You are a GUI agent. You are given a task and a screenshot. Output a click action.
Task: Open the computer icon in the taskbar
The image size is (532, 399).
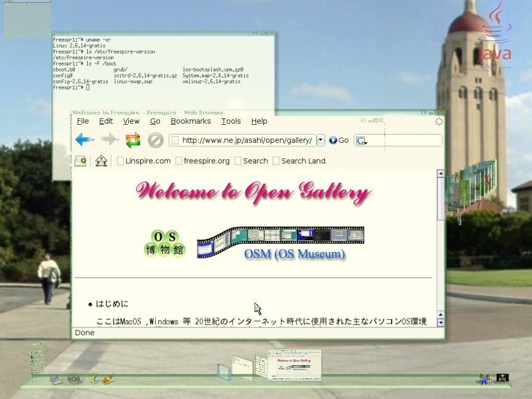tap(56, 379)
